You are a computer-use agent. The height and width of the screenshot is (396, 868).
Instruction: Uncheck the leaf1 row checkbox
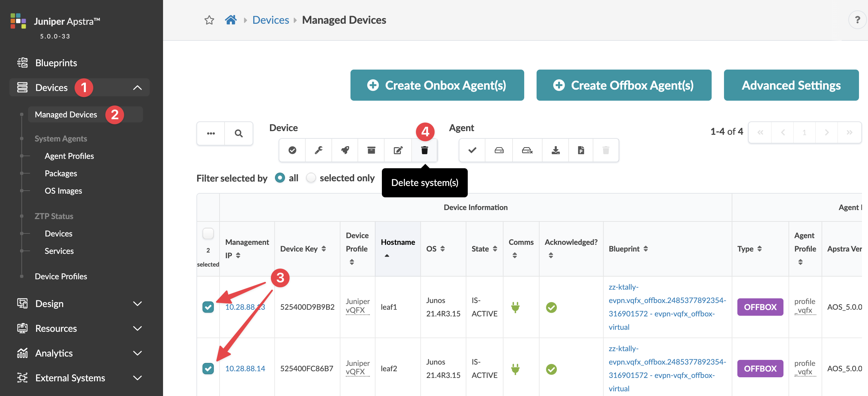click(208, 307)
